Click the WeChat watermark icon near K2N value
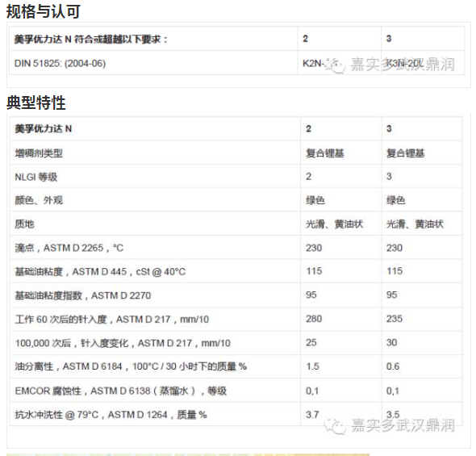 pos(335,65)
